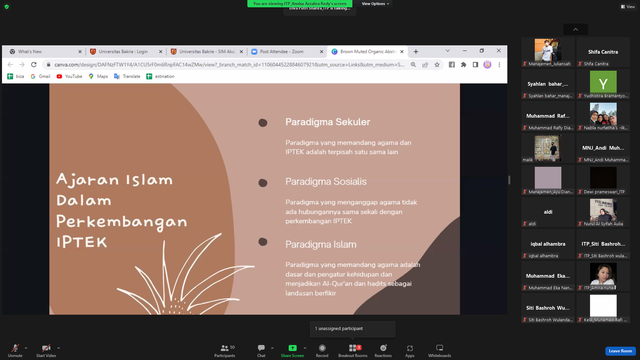Viewport: 640px width, 360px height.
Task: Select Syahlan bahar participant tile
Action: [x=548, y=84]
